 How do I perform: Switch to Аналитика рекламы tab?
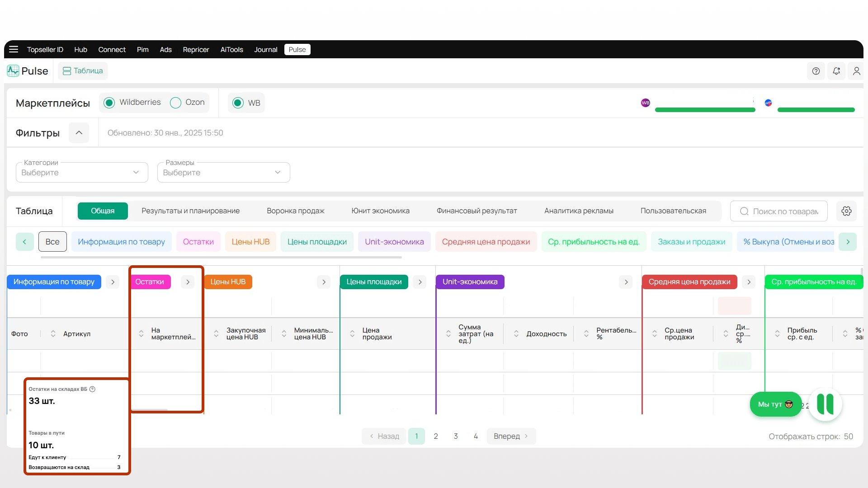point(579,211)
